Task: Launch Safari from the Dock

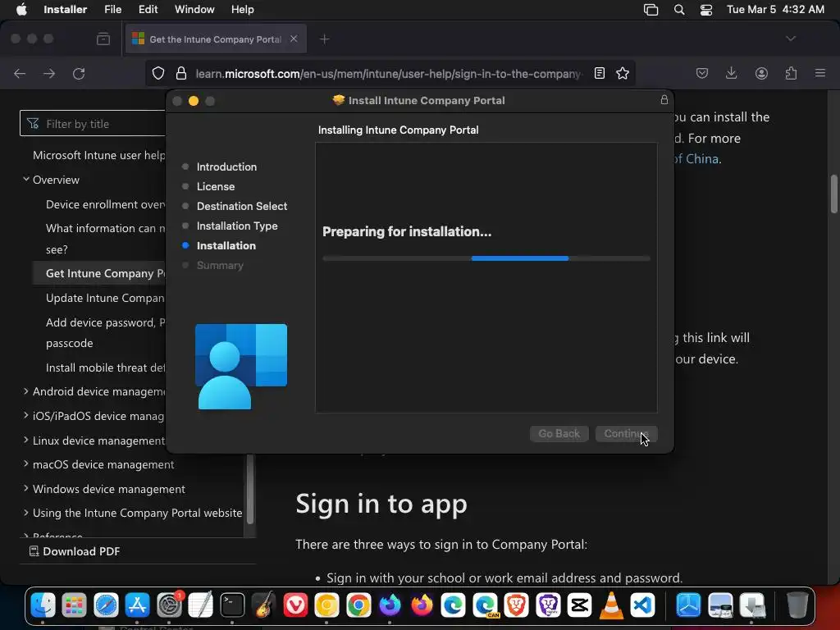Action: click(x=106, y=605)
